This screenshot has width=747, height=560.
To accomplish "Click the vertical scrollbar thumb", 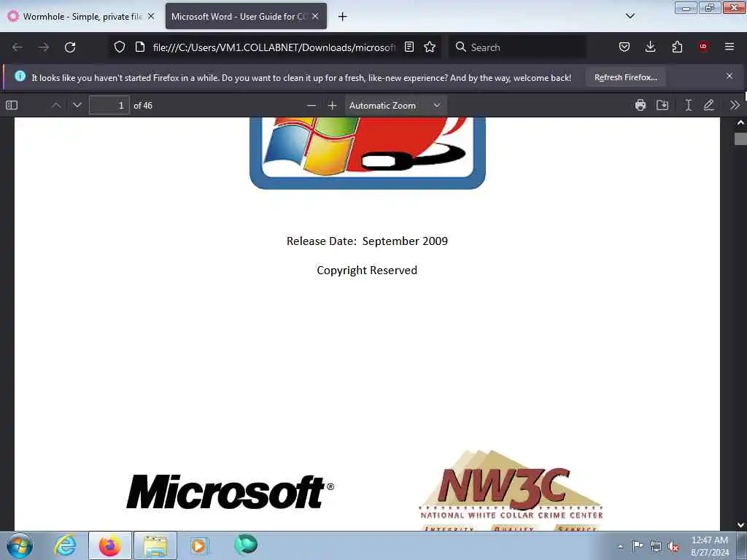I will [x=740, y=139].
